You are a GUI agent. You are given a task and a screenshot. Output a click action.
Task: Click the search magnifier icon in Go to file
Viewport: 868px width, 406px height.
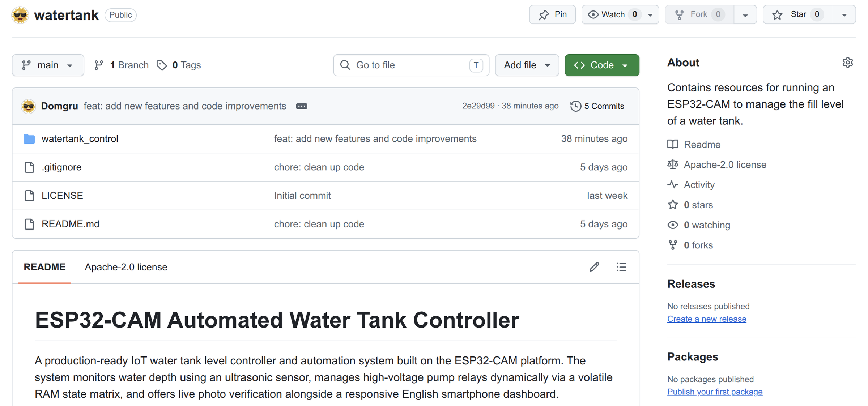(345, 65)
